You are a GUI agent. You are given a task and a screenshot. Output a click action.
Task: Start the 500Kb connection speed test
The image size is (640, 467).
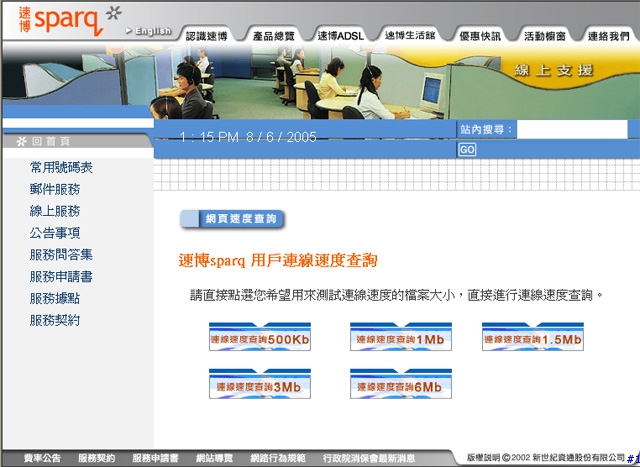click(x=260, y=337)
